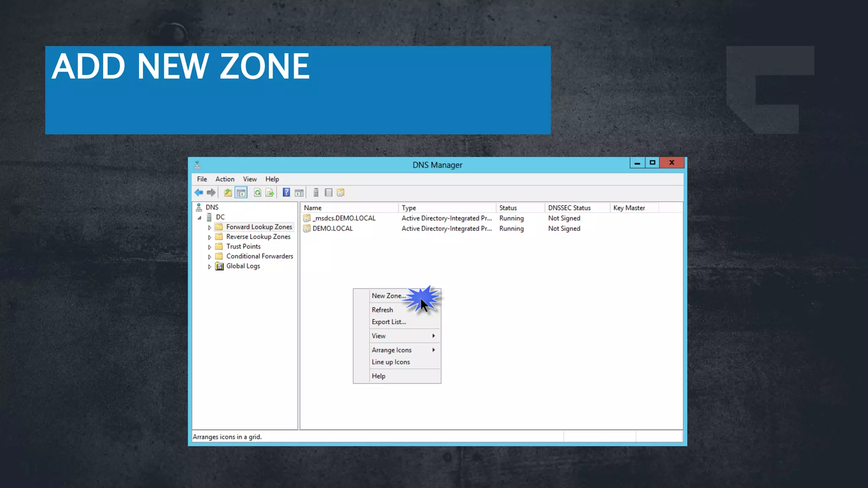
Task: Click the folder-with-document toolbar icon at far right
Action: [340, 193]
